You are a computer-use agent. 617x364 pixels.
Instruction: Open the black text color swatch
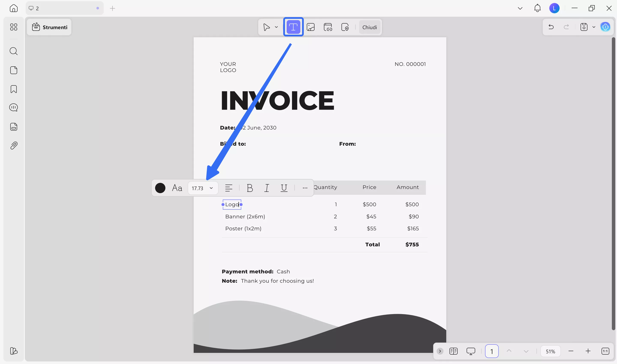click(x=160, y=188)
